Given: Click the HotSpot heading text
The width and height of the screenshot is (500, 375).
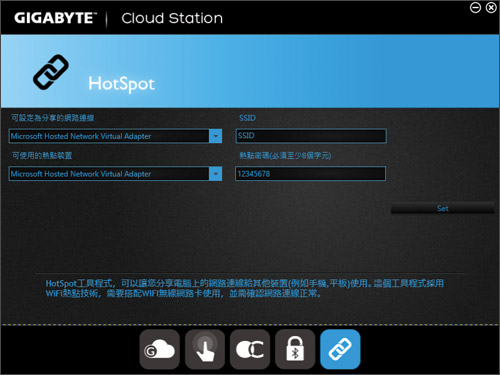Looking at the screenshot, I should pyautogui.click(x=122, y=84).
